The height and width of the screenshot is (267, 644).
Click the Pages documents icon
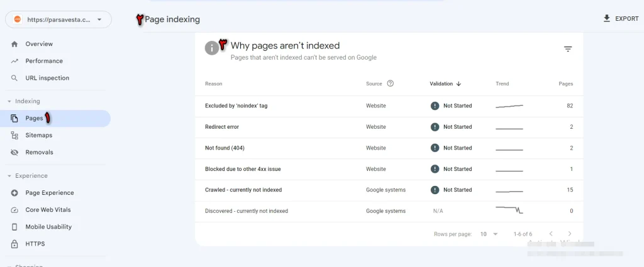click(x=14, y=119)
